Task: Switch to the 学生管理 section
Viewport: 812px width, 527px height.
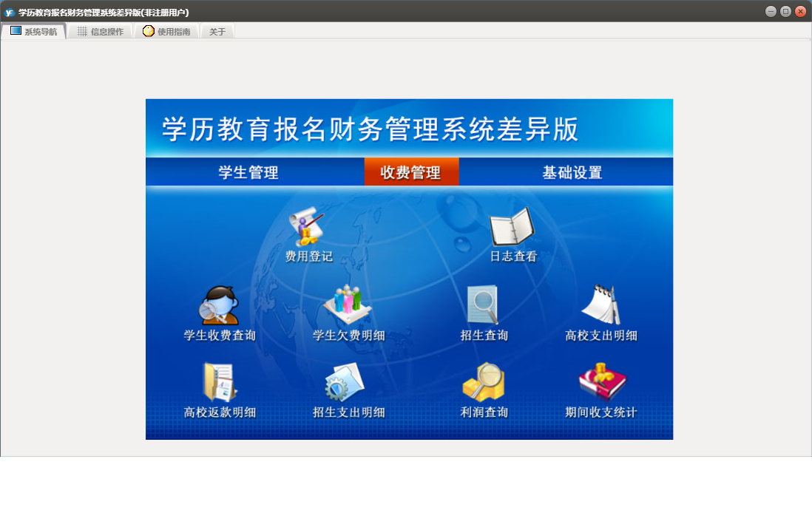Action: point(248,172)
